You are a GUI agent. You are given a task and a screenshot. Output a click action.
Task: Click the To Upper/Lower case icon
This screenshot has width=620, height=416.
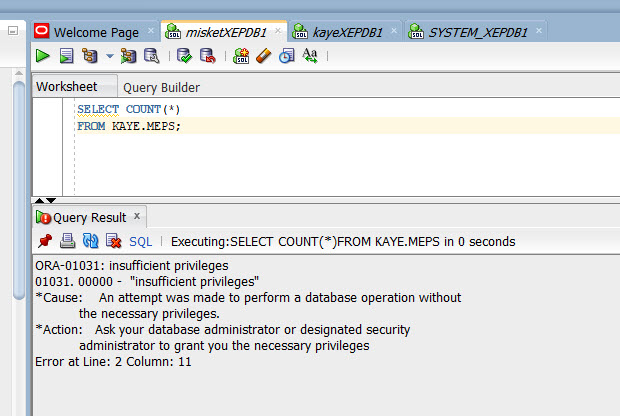[x=310, y=56]
